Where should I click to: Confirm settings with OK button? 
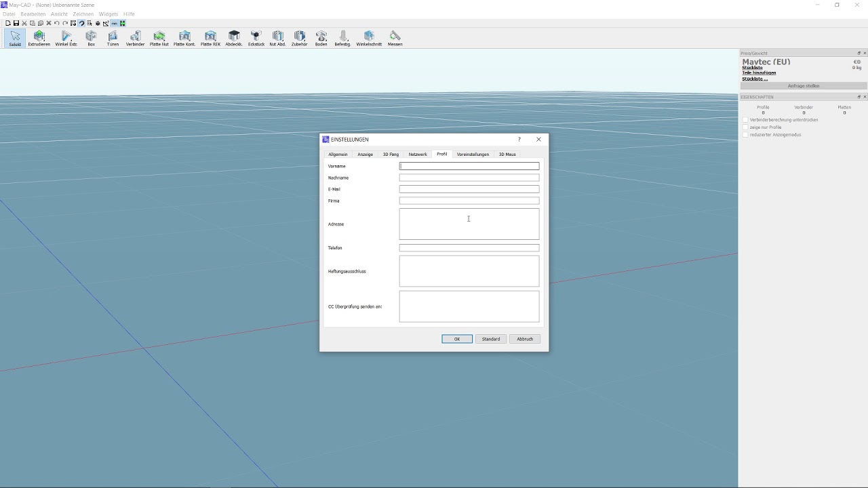click(x=457, y=339)
